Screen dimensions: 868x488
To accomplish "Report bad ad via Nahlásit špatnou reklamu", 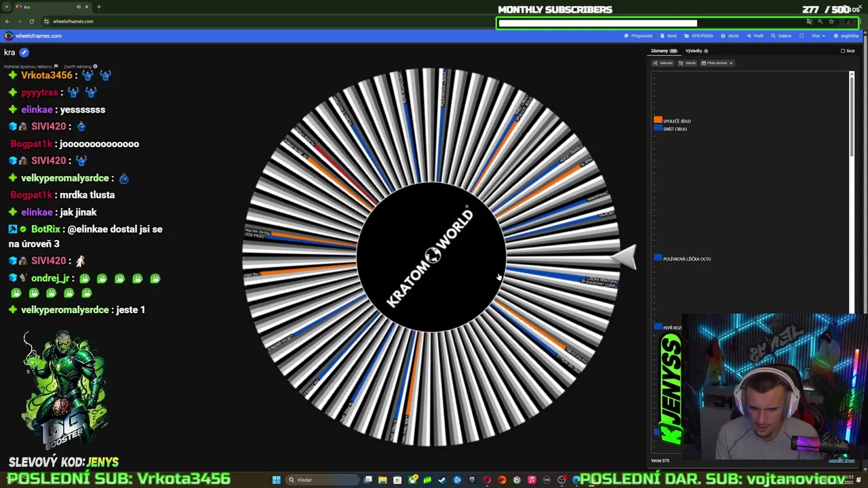I will tap(31, 66).
